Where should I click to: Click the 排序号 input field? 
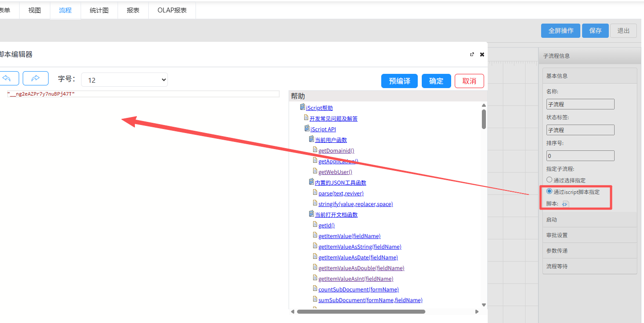point(580,156)
